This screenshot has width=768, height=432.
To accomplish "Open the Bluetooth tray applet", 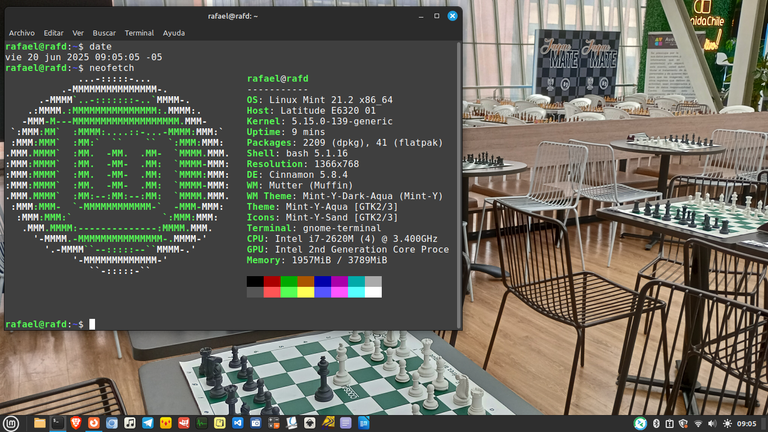I will 656,424.
